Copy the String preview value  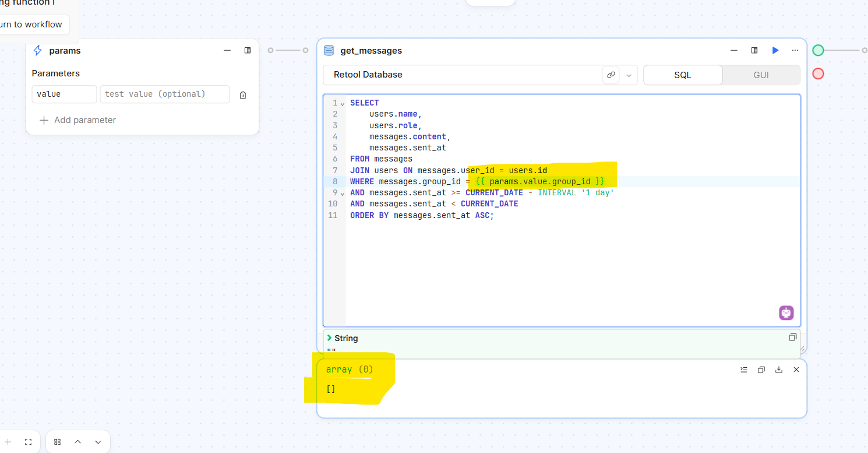[792, 338]
